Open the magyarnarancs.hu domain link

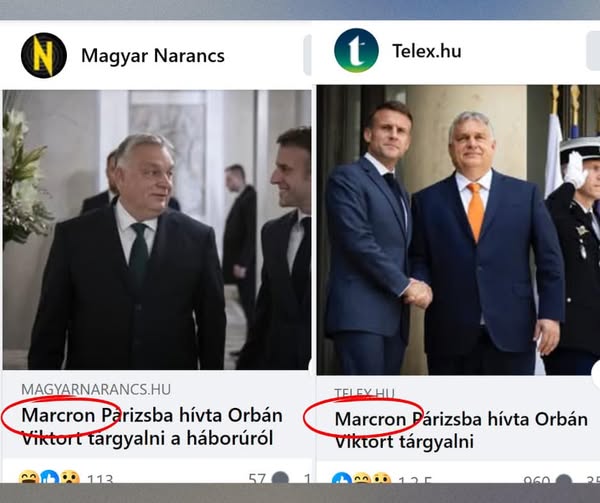(96, 389)
